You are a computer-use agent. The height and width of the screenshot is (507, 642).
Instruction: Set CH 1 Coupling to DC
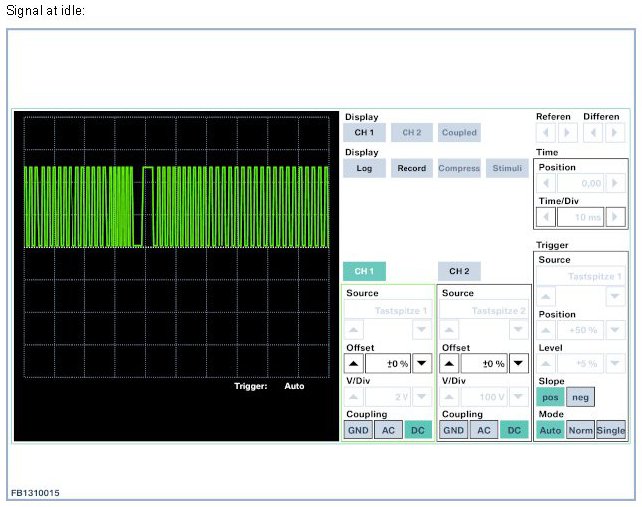[418, 430]
